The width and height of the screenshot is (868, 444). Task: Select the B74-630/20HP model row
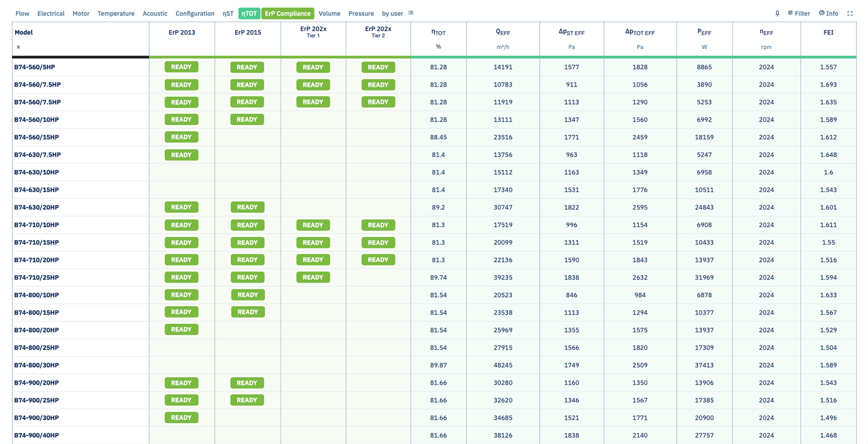pyautogui.click(x=434, y=207)
